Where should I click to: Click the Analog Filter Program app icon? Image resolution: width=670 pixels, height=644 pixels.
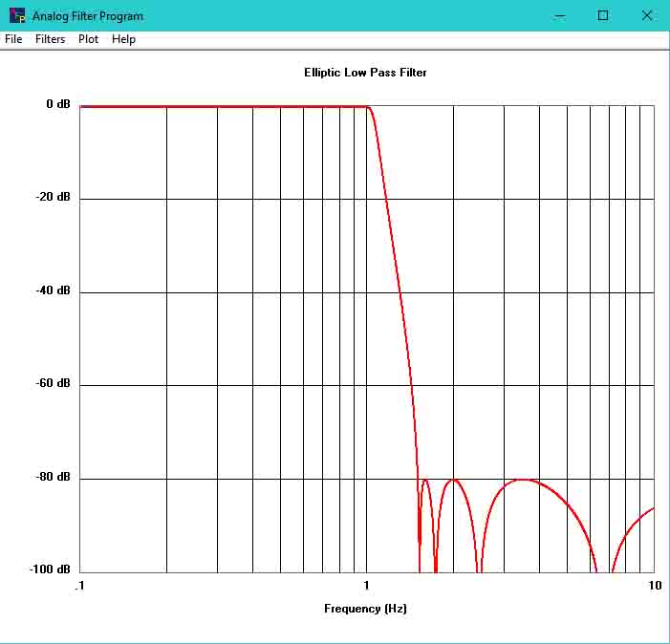(17, 16)
